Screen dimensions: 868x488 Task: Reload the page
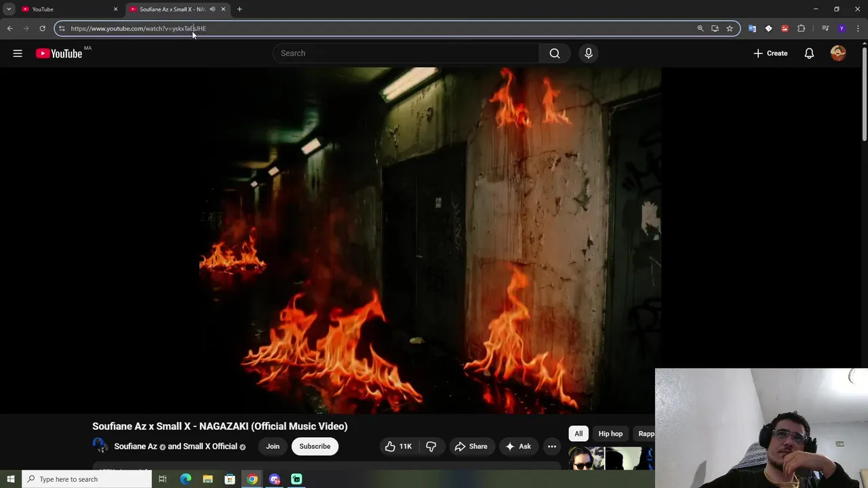pyautogui.click(x=42, y=28)
